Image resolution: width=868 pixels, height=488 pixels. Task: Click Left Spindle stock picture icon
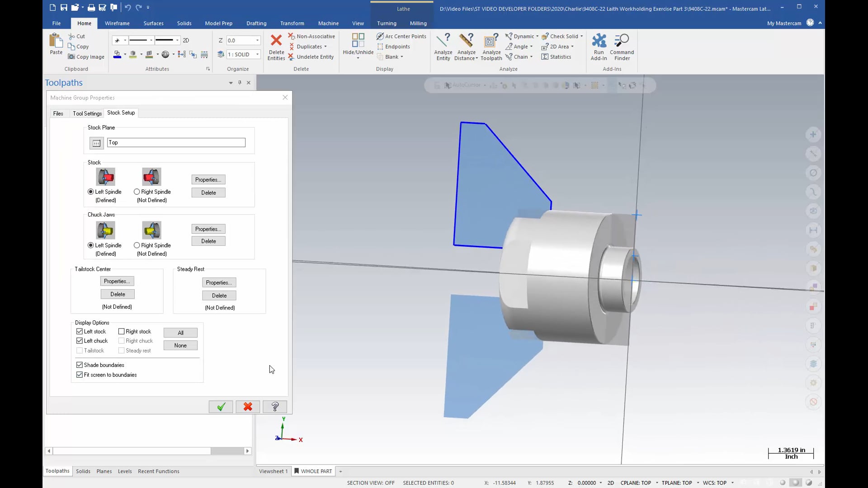(x=106, y=177)
